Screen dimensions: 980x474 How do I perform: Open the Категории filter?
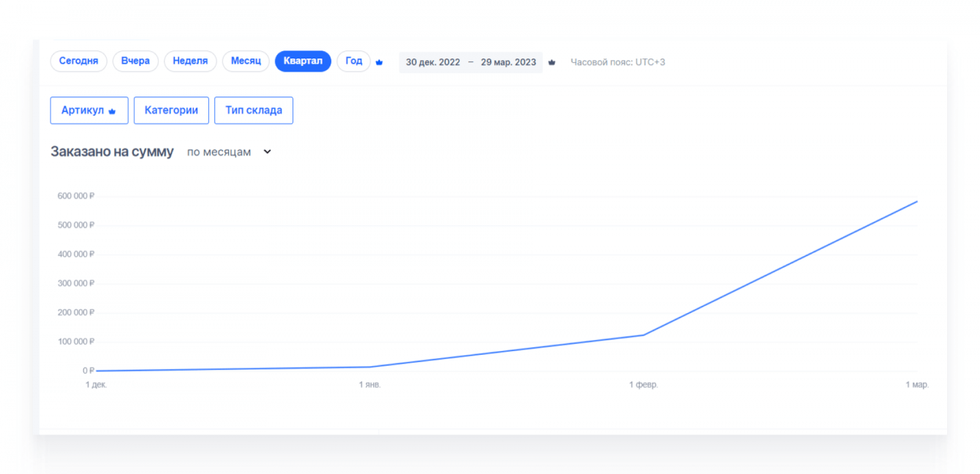[171, 110]
